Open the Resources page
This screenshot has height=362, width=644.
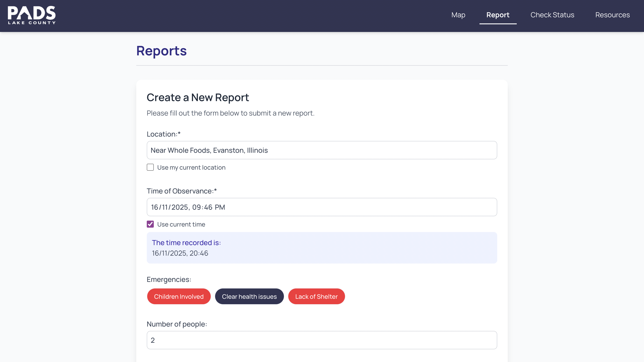tap(612, 15)
